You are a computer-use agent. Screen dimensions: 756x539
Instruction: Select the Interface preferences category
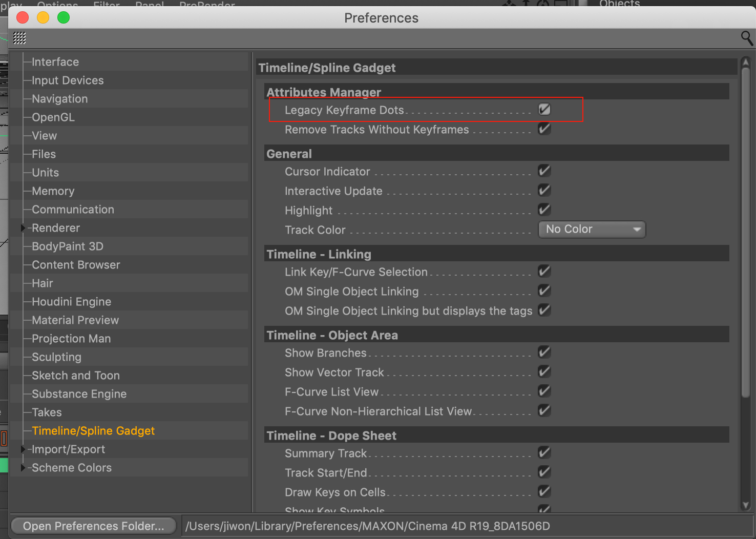[55, 62]
